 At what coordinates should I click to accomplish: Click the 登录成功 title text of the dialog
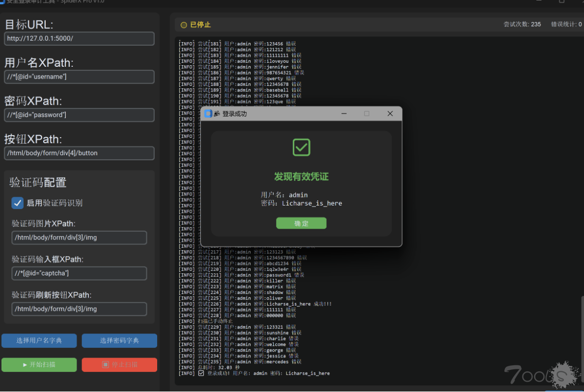click(235, 114)
